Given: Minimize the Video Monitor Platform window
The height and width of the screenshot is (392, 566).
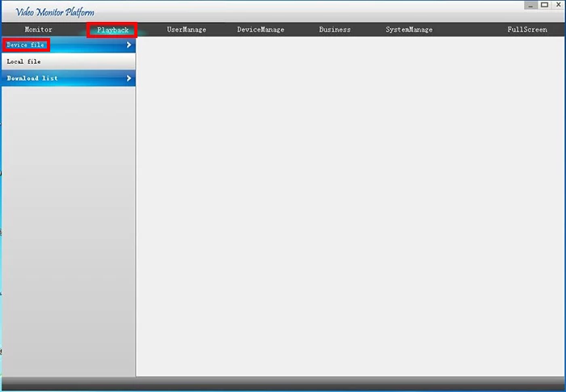Looking at the screenshot, I should point(530,5).
